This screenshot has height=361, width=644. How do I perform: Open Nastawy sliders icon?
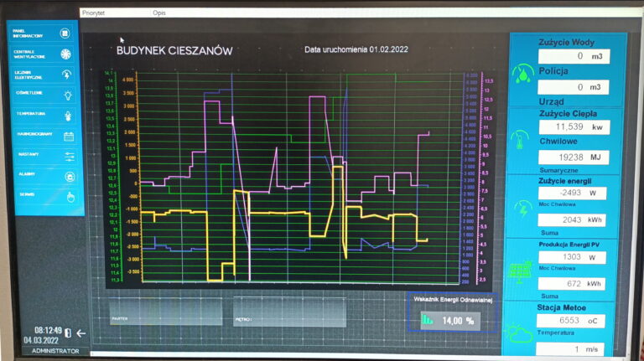coord(70,157)
